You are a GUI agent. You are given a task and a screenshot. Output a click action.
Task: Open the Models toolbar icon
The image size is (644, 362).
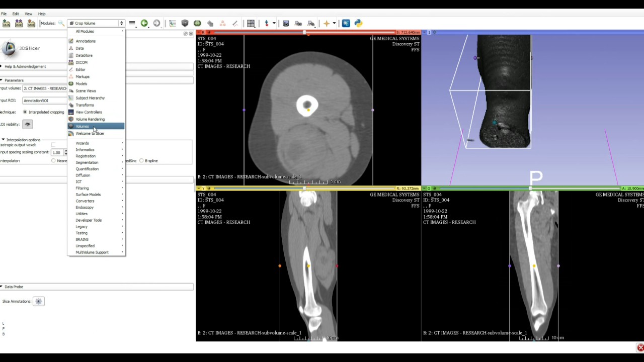pyautogui.click(x=197, y=23)
